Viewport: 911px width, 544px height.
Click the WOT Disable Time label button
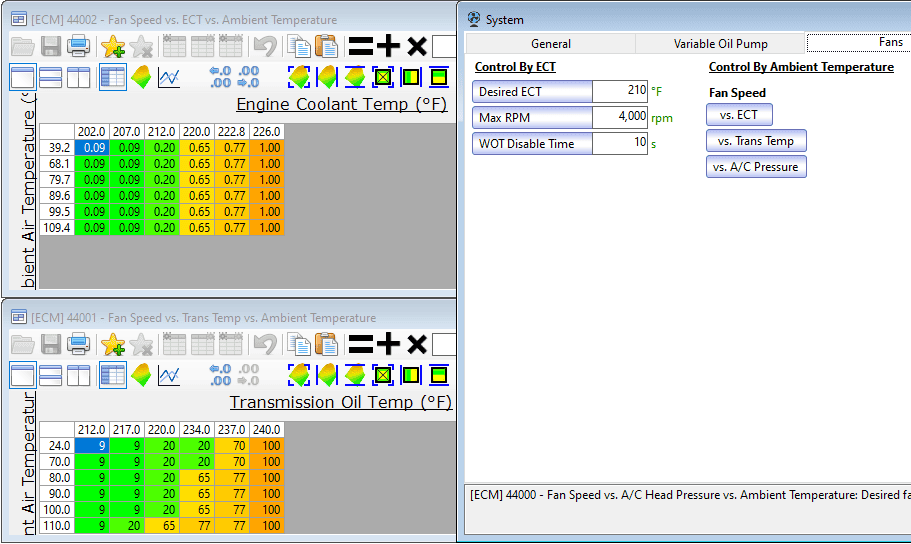[x=532, y=144]
